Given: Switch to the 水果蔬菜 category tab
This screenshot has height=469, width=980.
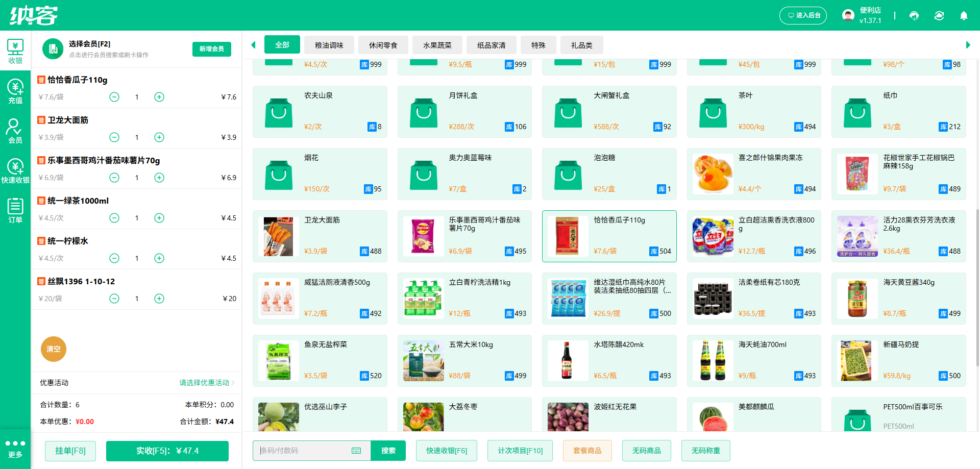Looking at the screenshot, I should (x=437, y=45).
